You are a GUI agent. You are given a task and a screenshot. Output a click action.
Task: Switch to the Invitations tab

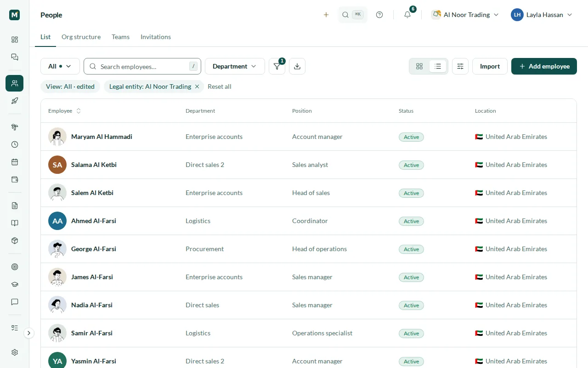156,37
